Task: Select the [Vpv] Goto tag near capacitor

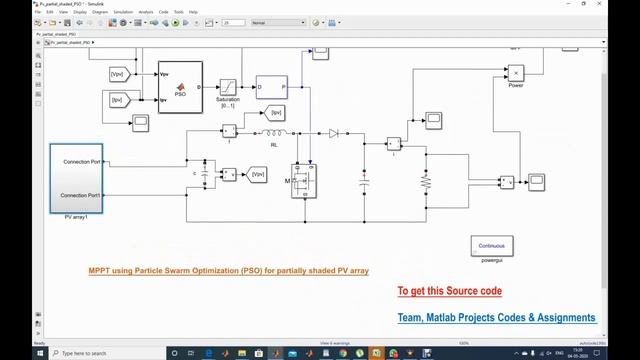Action: [x=257, y=174]
